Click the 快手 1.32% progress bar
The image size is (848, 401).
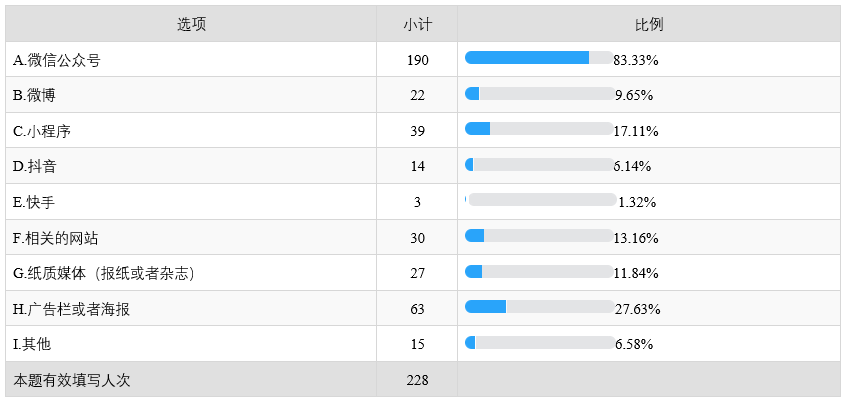[541, 200]
